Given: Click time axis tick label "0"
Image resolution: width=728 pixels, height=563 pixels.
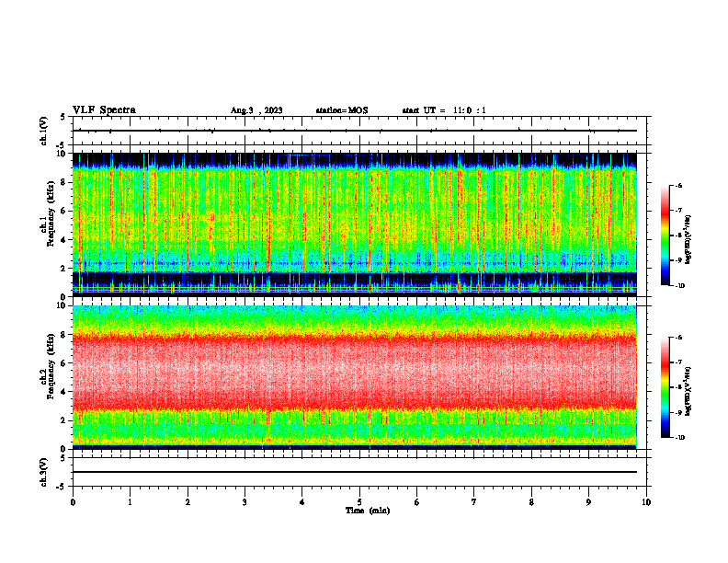Looking at the screenshot, I should click(x=73, y=502).
